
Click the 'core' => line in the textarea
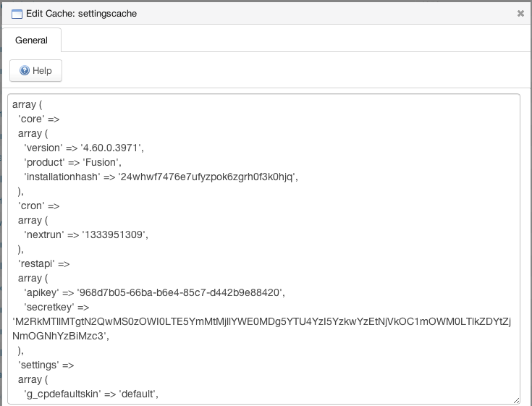pyautogui.click(x=39, y=119)
